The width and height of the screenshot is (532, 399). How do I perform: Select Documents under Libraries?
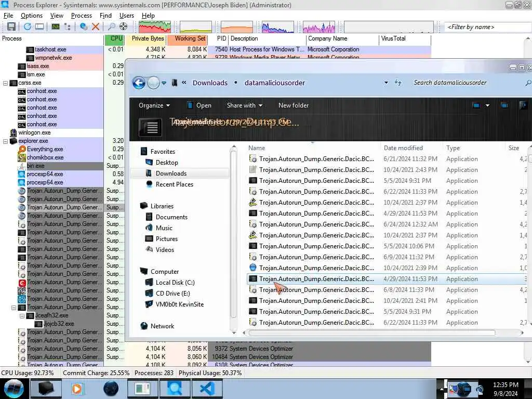[171, 217]
